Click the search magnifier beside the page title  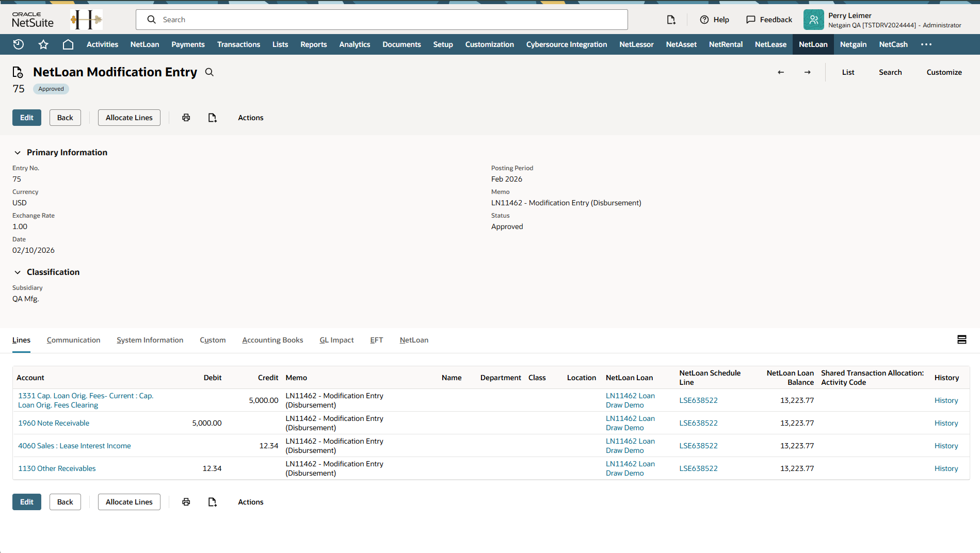pos(210,72)
